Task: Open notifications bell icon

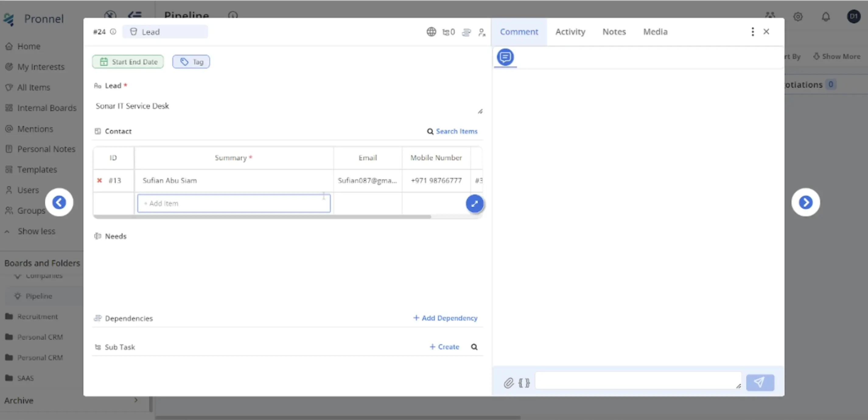Action: (x=825, y=16)
